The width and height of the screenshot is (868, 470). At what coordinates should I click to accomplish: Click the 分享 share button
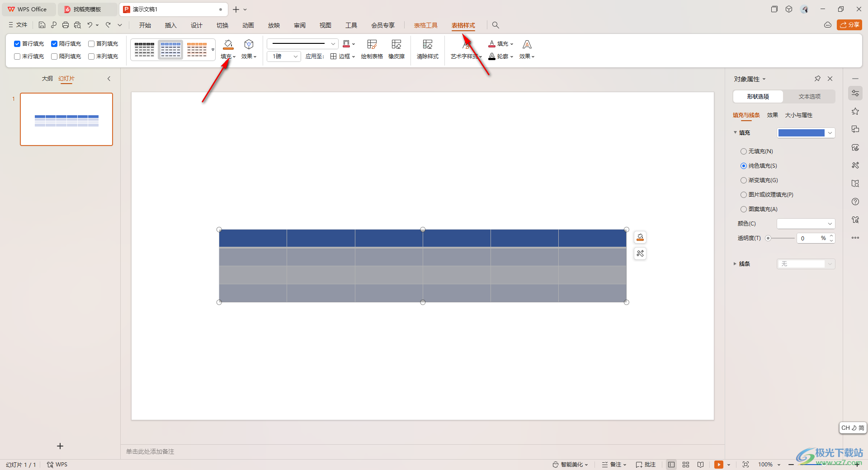[849, 25]
